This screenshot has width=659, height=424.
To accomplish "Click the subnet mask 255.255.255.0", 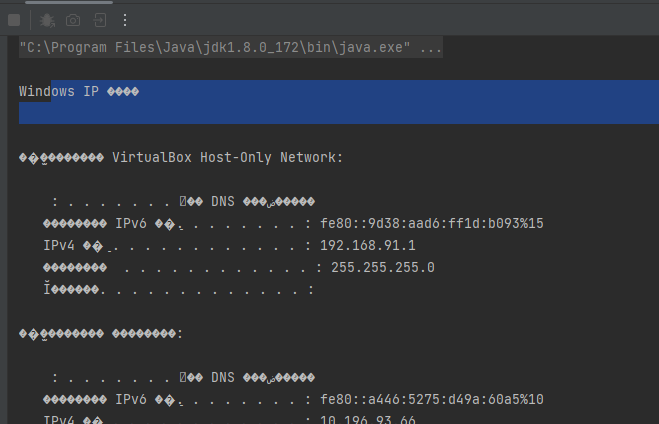I will tap(383, 268).
